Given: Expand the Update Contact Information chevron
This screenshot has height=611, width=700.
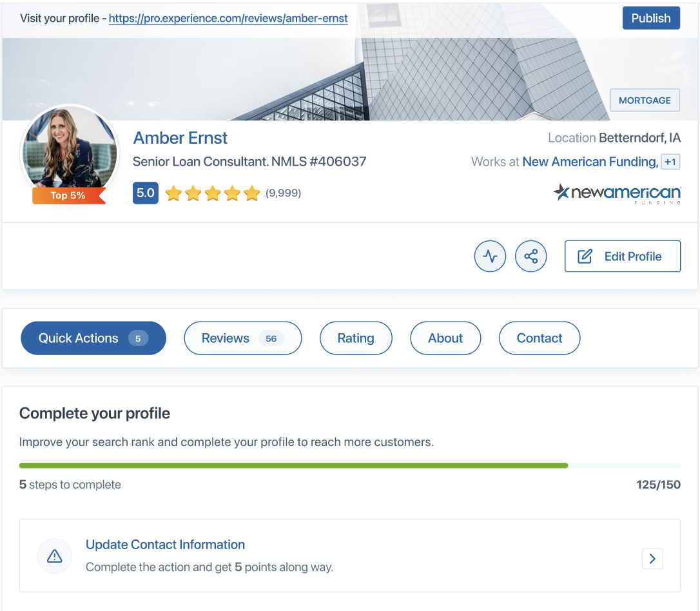Looking at the screenshot, I should click(x=652, y=558).
